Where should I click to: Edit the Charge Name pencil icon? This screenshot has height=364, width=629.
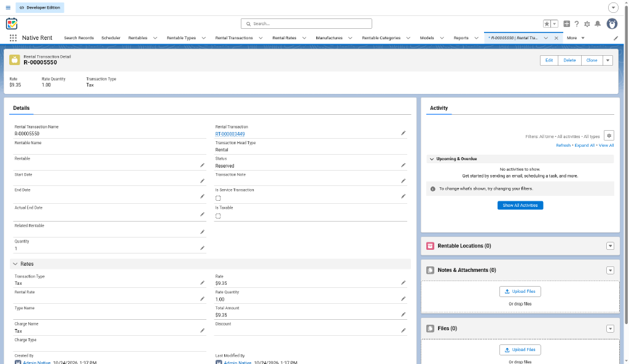(x=202, y=331)
